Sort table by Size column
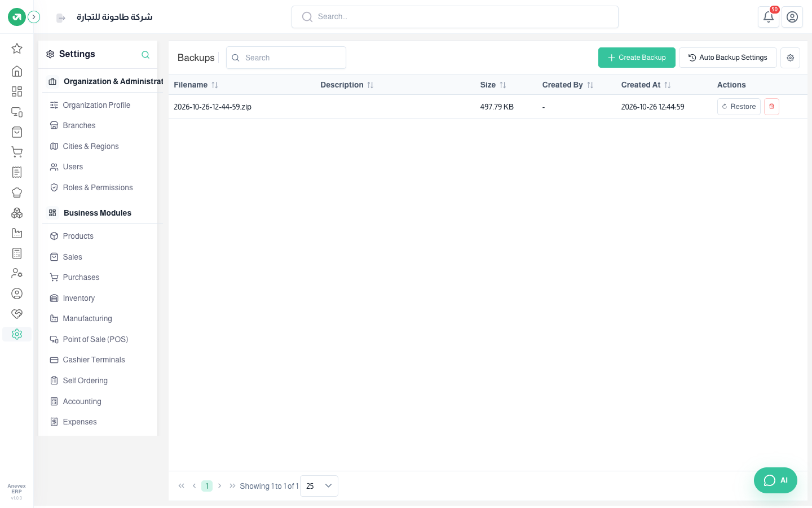 [x=493, y=85]
